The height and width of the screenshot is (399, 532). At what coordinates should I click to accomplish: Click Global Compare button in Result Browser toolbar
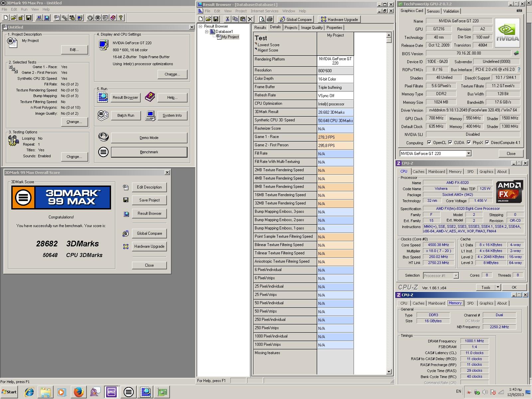[296, 19]
